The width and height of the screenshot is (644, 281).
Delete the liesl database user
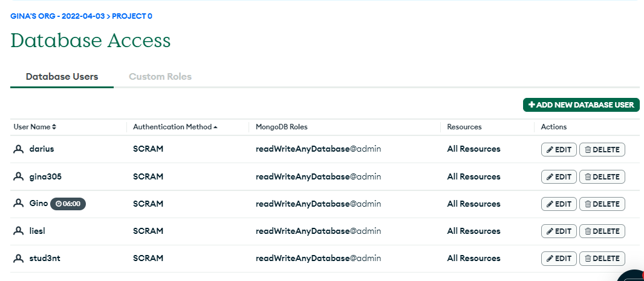[x=602, y=231]
